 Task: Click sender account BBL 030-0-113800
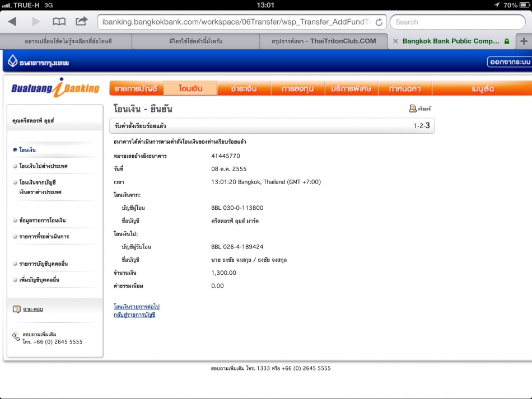click(237, 208)
